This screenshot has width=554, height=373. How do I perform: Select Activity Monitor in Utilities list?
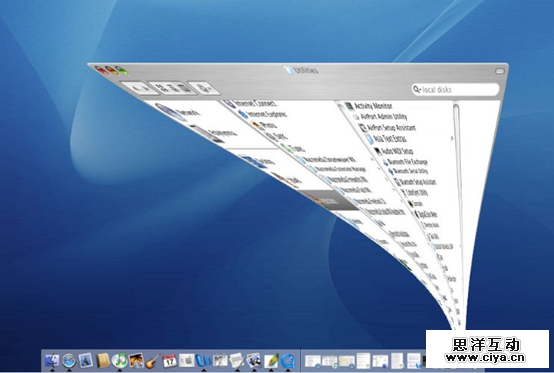369,106
